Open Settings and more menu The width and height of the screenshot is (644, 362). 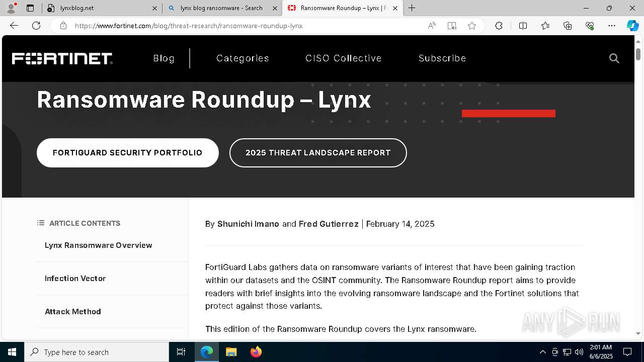click(x=612, y=26)
